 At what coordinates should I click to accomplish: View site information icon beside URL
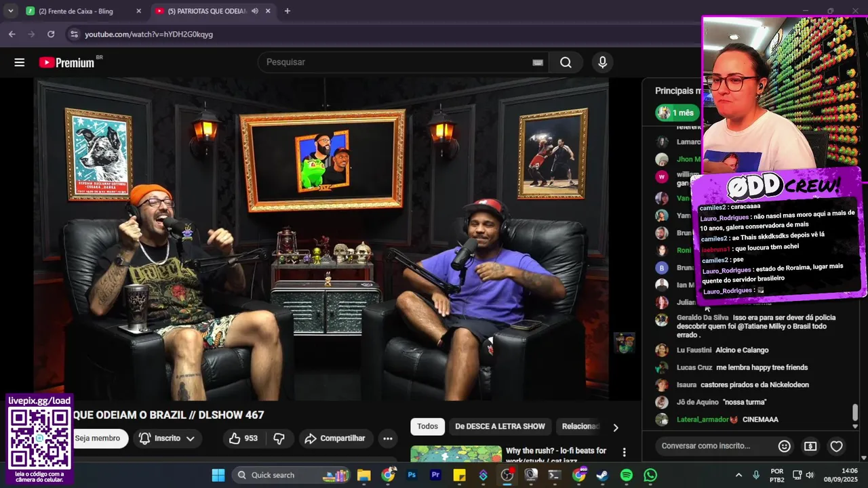73,34
